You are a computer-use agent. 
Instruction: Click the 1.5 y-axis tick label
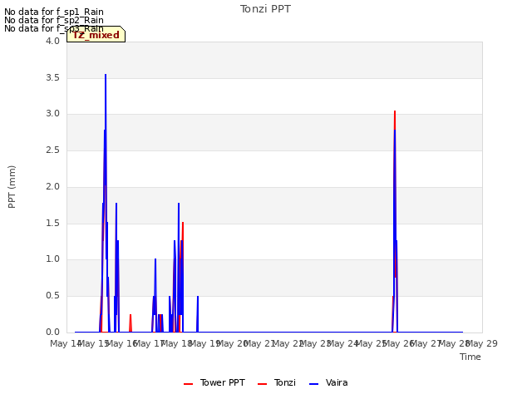click(52, 224)
